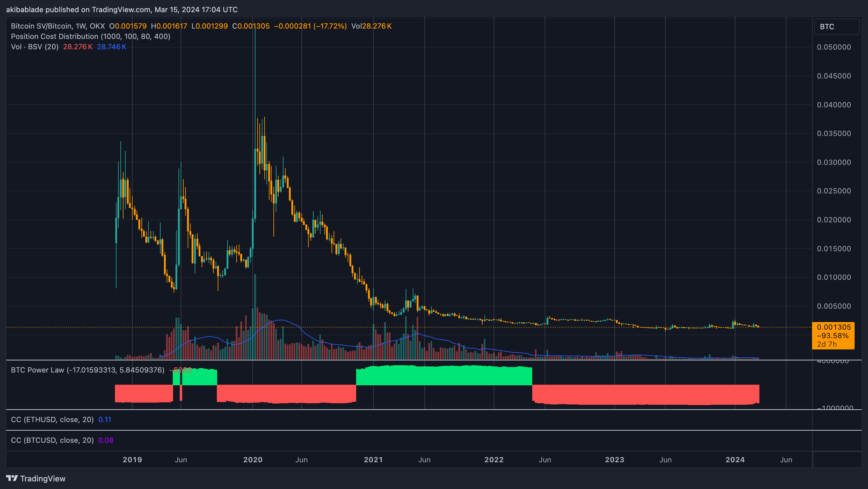
Task: Click the 2022 time axis label
Action: tap(494, 460)
